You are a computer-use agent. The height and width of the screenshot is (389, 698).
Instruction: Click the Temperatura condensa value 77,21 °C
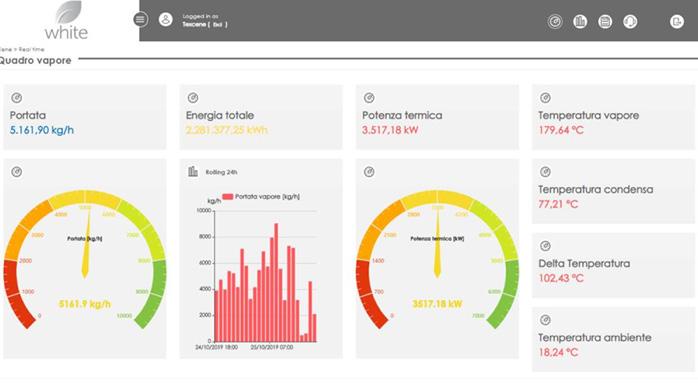point(558,204)
